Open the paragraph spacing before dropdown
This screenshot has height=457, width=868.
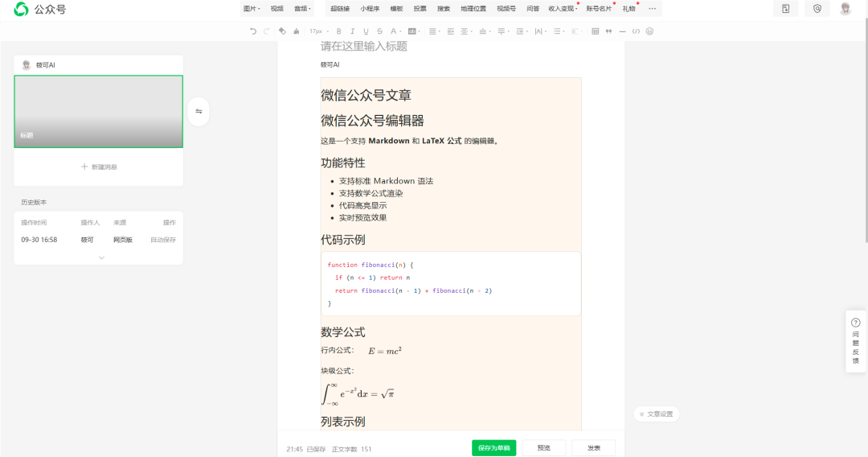coord(485,31)
